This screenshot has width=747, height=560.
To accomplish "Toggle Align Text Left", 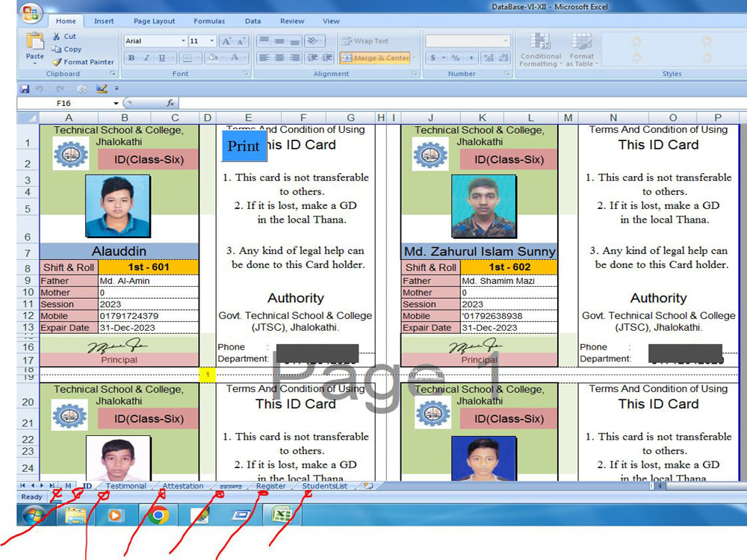I will click(x=264, y=57).
